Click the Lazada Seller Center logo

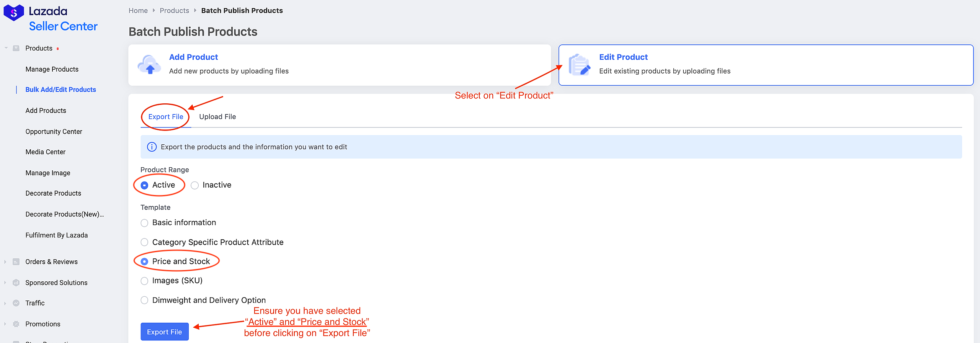51,18
